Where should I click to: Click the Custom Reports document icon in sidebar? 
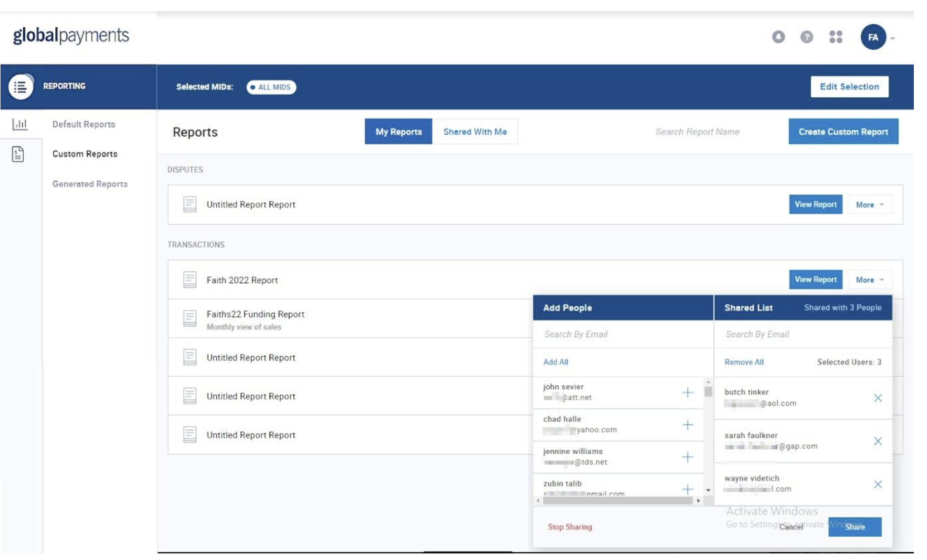coord(18,154)
